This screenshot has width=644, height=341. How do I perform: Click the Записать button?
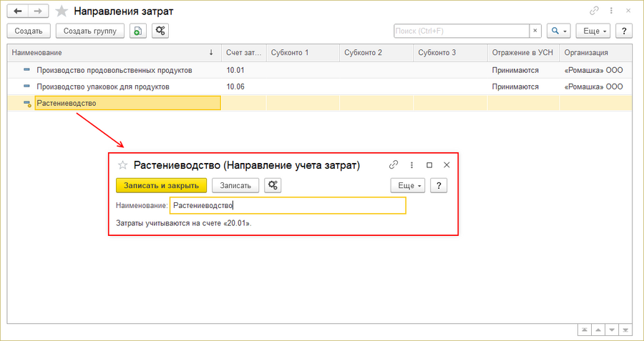235,185
